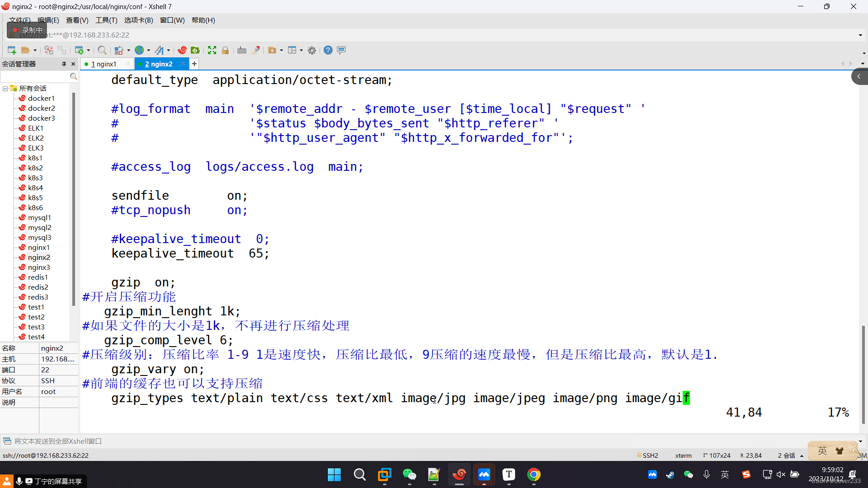Open the options gear icon in toolbar
Screen dimensions: 868x488
tap(312, 50)
